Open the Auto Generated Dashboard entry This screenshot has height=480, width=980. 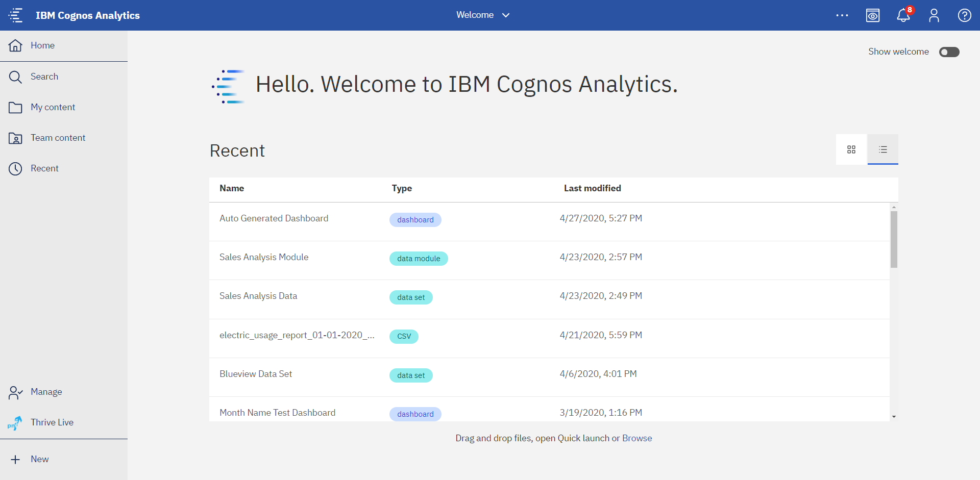click(274, 218)
